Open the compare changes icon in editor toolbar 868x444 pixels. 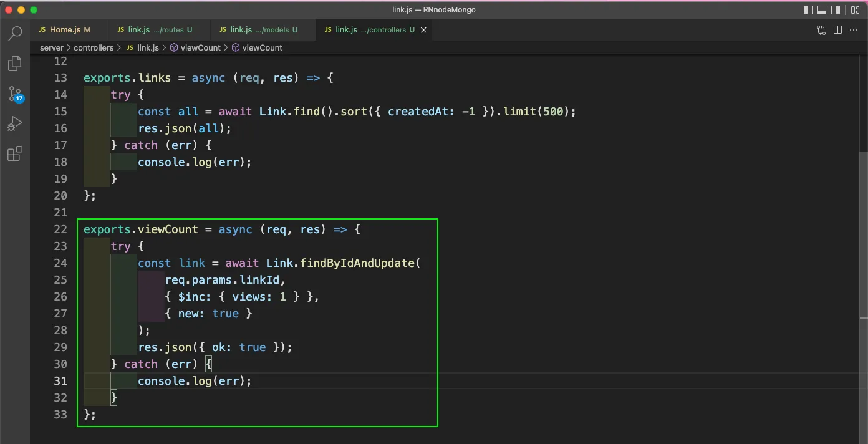tap(821, 29)
